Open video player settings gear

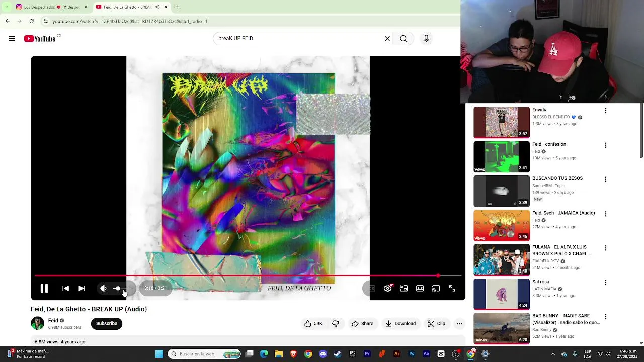click(388, 288)
